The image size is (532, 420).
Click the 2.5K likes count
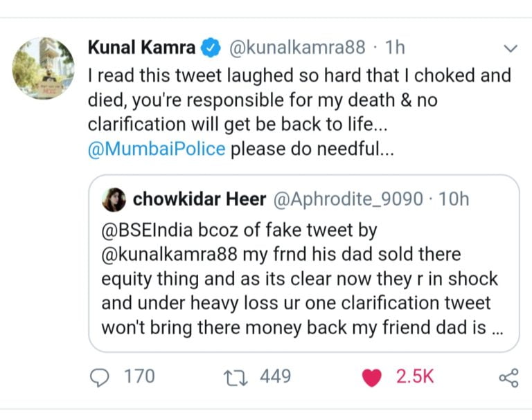pyautogui.click(x=414, y=377)
